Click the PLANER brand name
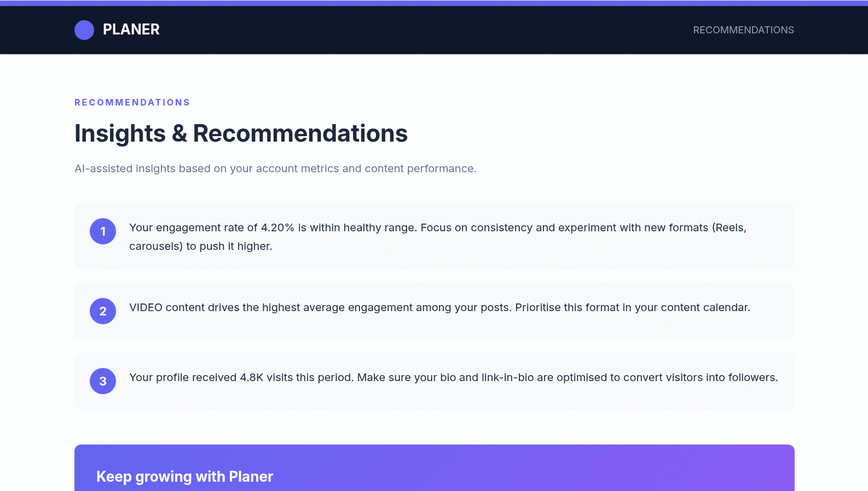The image size is (868, 491). tap(131, 30)
